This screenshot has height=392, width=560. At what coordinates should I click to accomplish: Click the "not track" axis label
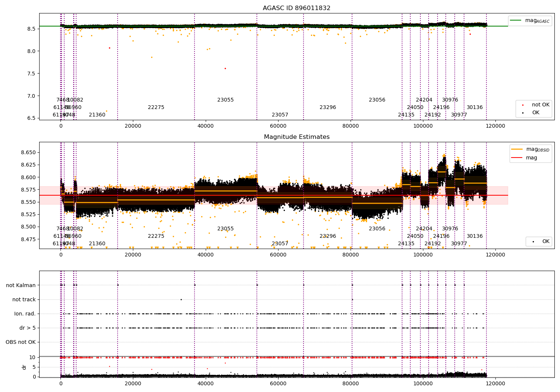(24, 299)
